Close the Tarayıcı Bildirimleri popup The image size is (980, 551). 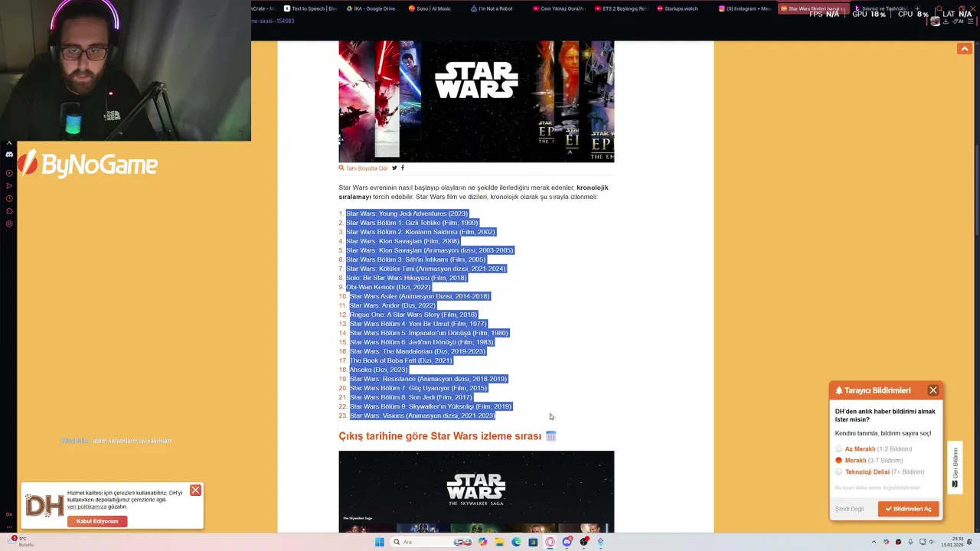pos(933,390)
